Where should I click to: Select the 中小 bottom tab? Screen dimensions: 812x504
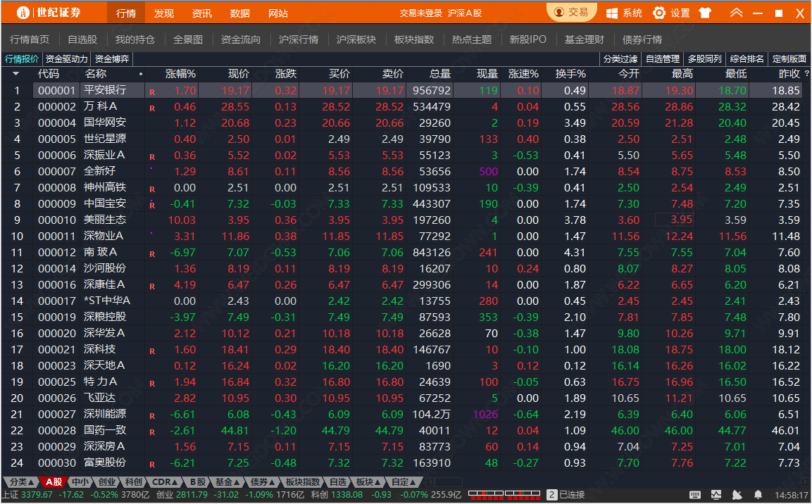pyautogui.click(x=80, y=481)
